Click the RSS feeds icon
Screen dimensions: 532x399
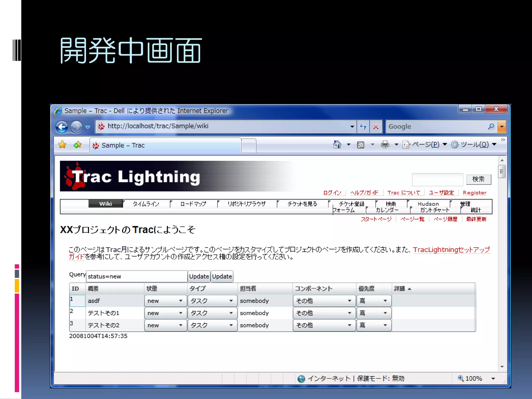tap(361, 145)
